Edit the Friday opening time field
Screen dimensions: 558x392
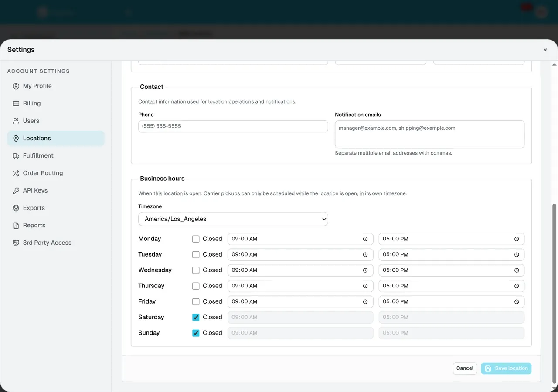pos(300,302)
